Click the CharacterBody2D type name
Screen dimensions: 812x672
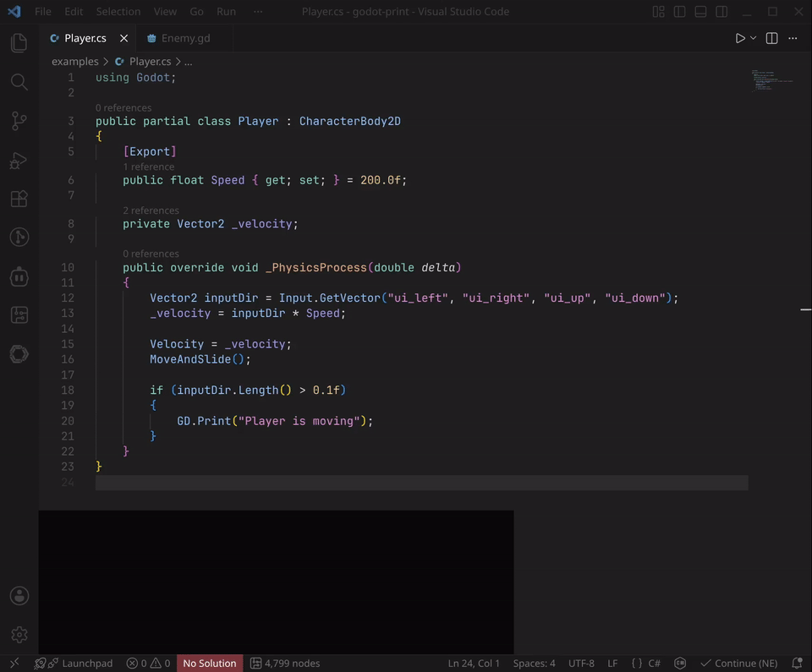(x=350, y=121)
